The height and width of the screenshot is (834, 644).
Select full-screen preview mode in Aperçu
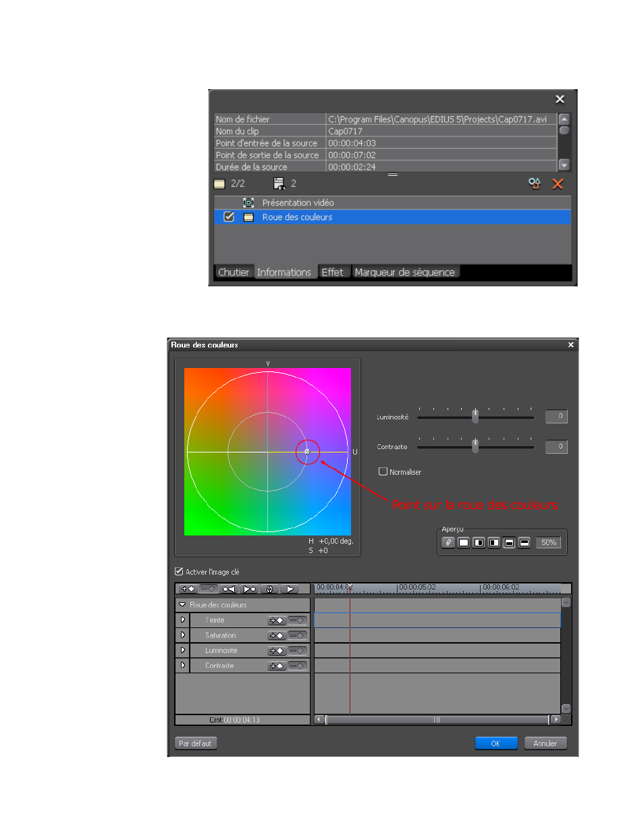pyautogui.click(x=464, y=542)
